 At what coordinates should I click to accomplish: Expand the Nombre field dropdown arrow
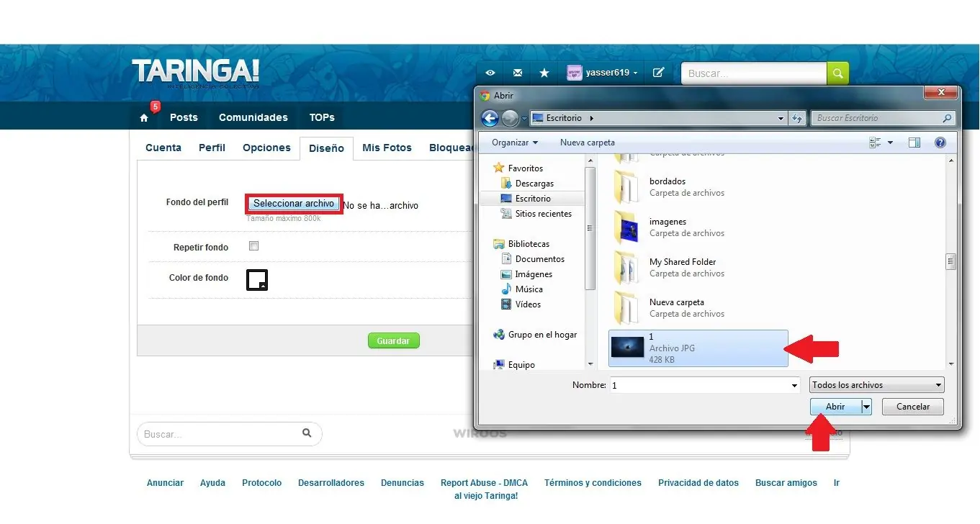(794, 386)
